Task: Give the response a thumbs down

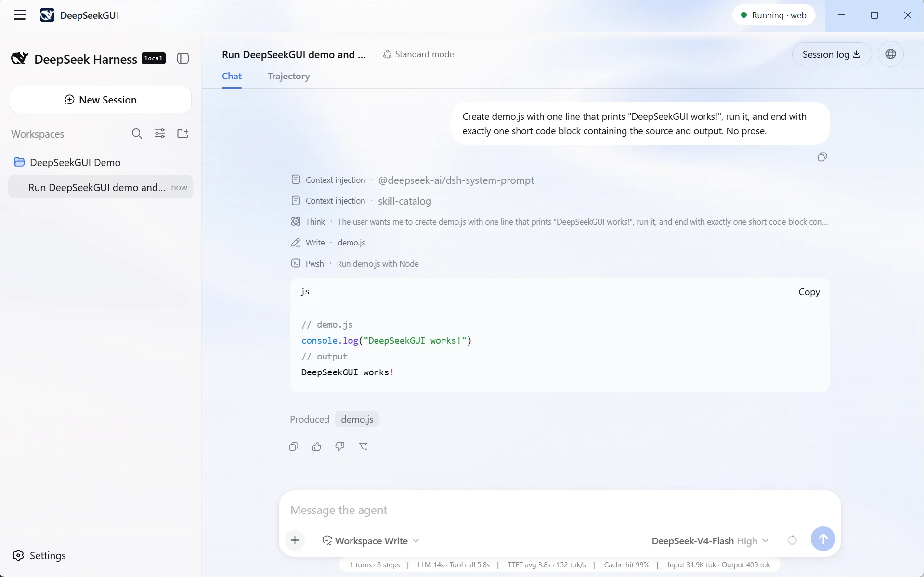Action: click(x=339, y=447)
